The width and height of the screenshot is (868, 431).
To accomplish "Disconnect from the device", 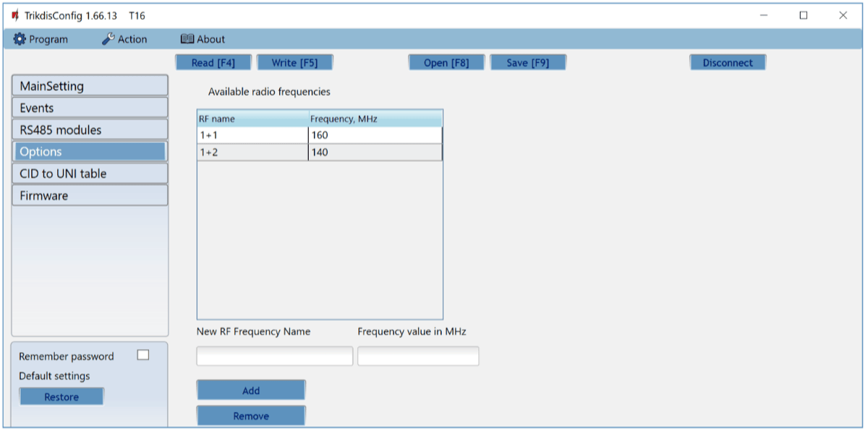I will tap(728, 63).
